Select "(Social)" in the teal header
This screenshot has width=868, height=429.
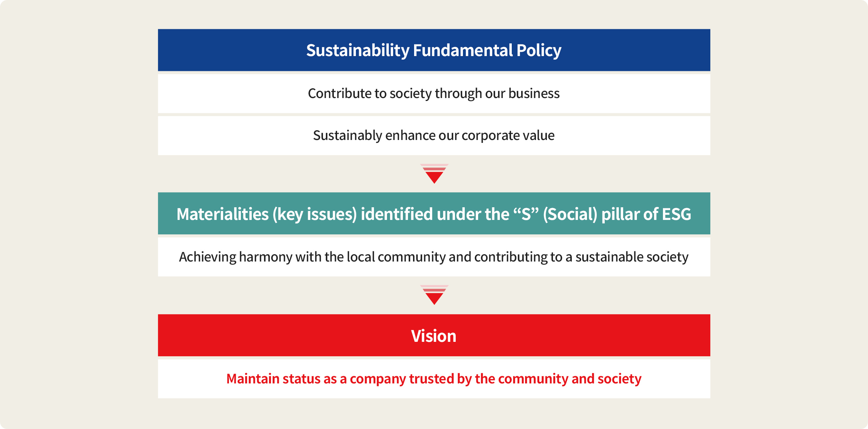[x=570, y=214]
